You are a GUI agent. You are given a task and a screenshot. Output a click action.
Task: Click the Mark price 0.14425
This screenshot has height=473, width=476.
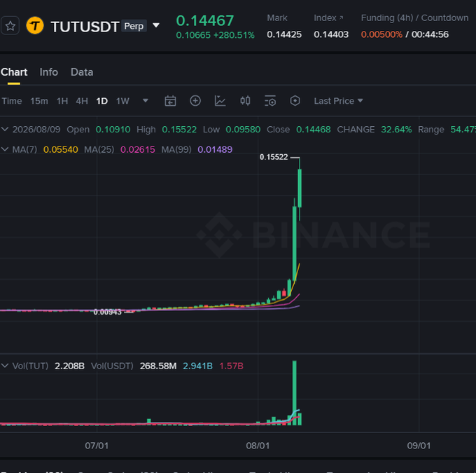[284, 34]
